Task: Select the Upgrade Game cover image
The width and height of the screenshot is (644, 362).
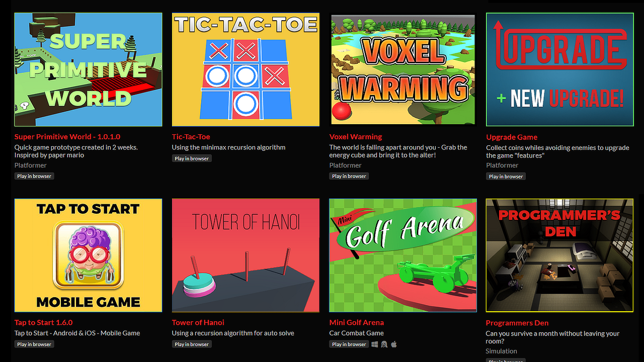Action: tap(560, 69)
